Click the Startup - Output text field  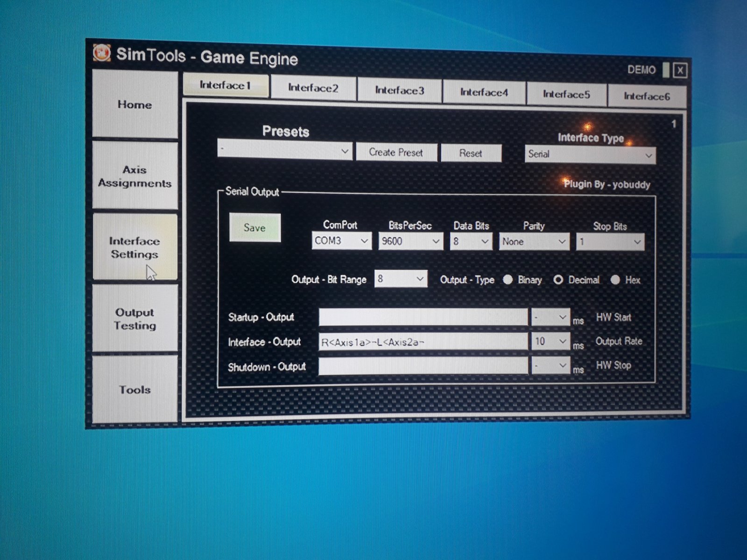(423, 317)
